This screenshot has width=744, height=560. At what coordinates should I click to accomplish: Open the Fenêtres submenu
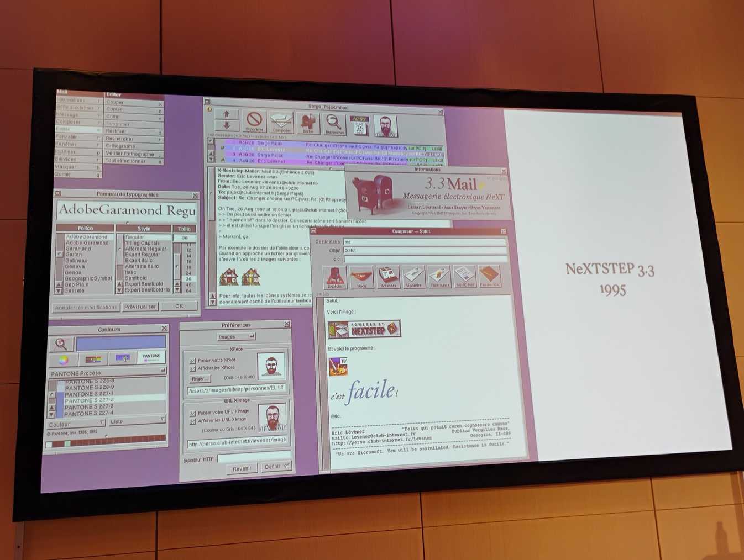coord(78,144)
